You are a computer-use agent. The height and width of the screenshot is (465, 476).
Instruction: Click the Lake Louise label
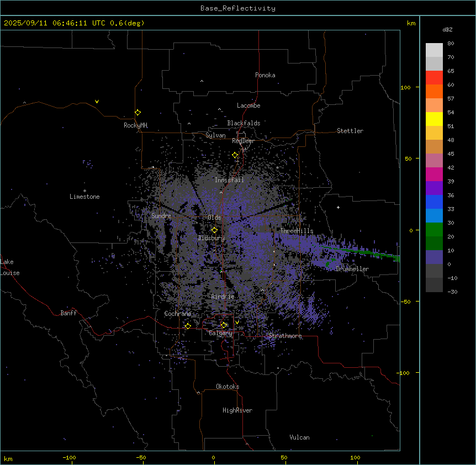point(9,267)
